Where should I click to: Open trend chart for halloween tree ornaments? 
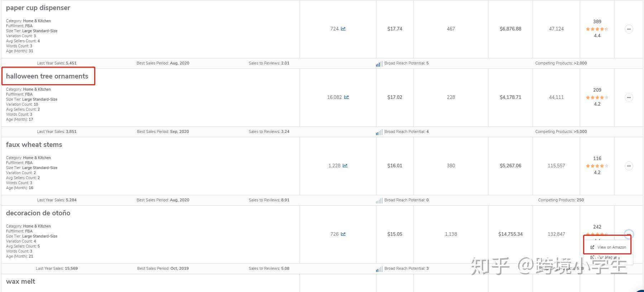coord(346,97)
